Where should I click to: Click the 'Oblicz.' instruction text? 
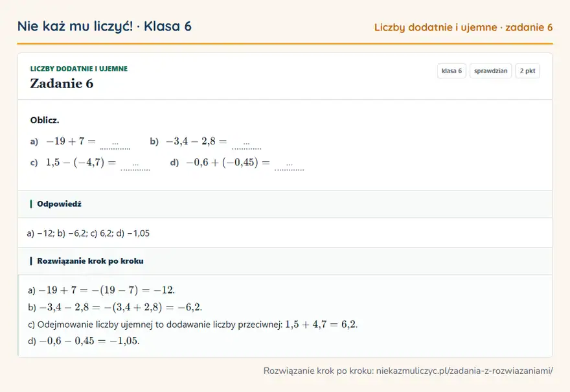45,121
